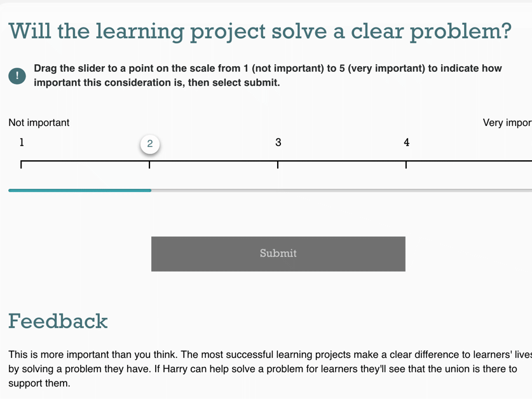
Task: Click the tick mark beneath the slider handle
Action: 149,165
